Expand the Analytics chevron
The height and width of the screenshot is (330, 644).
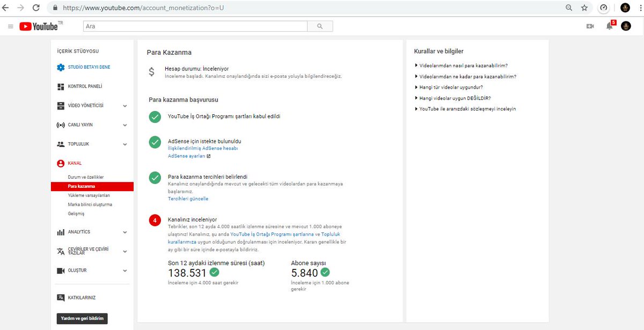(125, 233)
